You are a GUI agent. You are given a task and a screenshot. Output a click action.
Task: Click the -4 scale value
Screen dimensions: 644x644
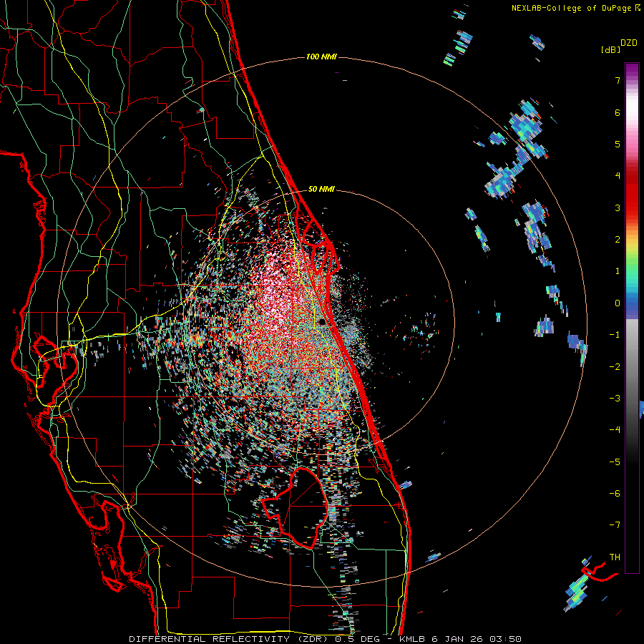[615, 430]
